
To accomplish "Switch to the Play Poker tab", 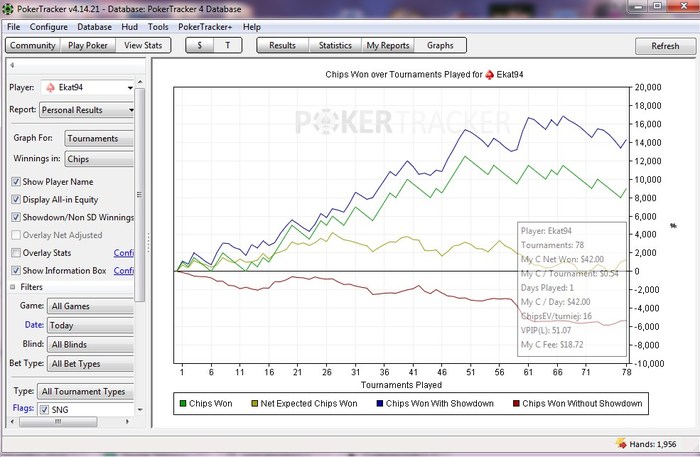I will pyautogui.click(x=88, y=46).
